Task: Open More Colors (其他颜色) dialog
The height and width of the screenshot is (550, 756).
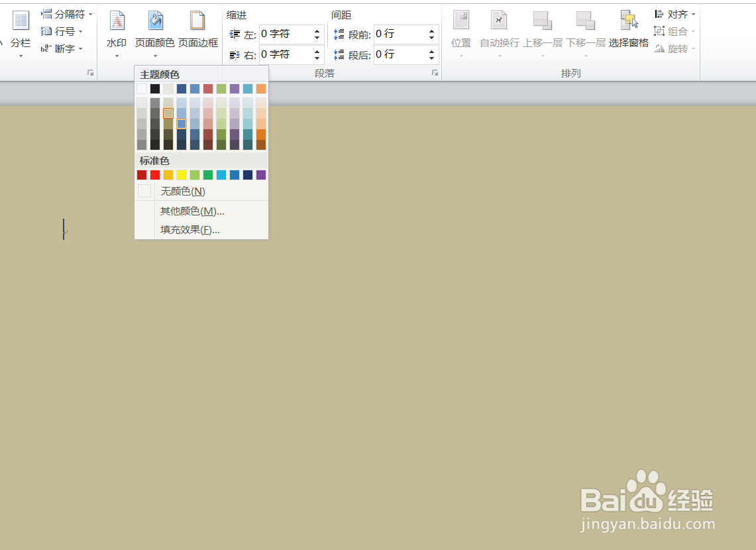Action: [201, 211]
